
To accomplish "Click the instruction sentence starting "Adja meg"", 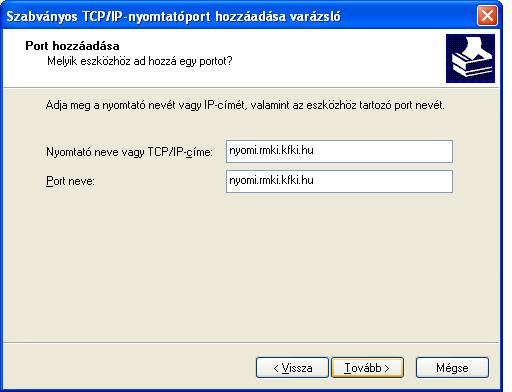I will coord(245,105).
